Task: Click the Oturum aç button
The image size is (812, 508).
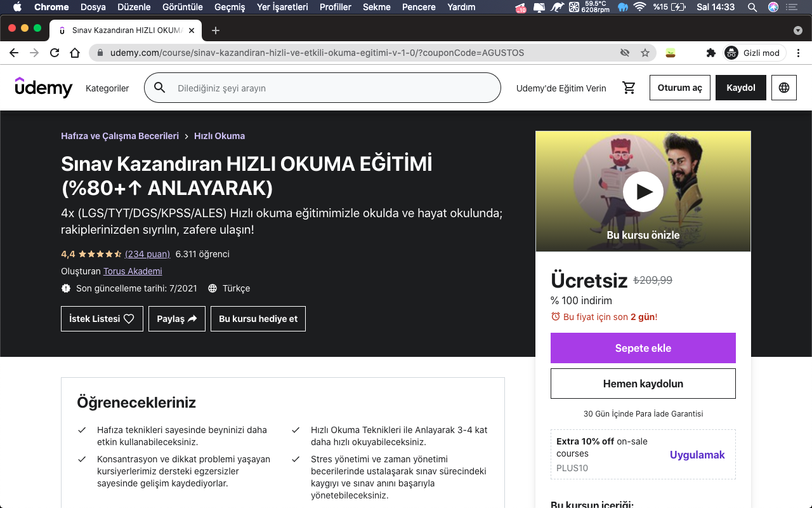Action: [680, 88]
